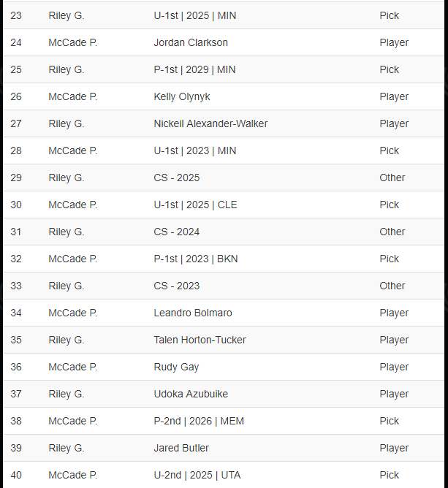Click the P-1st | 2023 | BKN pick
Image resolution: width=448 pixels, height=488 pixels.
tap(196, 259)
